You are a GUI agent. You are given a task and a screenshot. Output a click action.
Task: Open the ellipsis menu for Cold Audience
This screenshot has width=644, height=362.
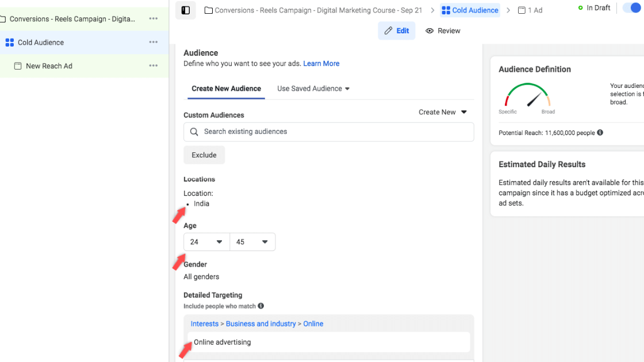coord(153,42)
